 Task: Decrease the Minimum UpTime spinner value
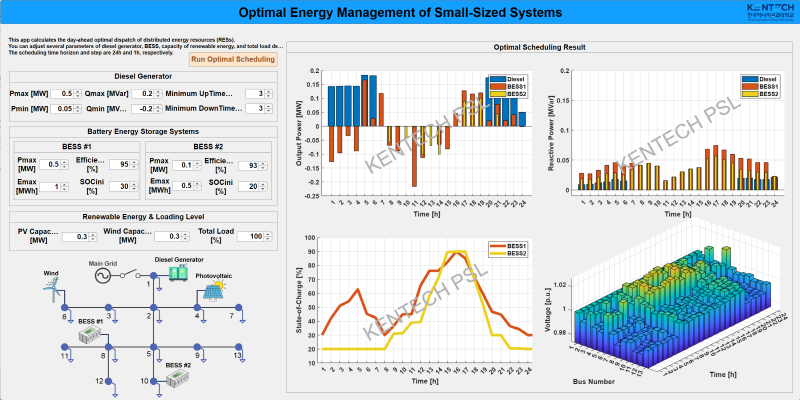(x=270, y=96)
